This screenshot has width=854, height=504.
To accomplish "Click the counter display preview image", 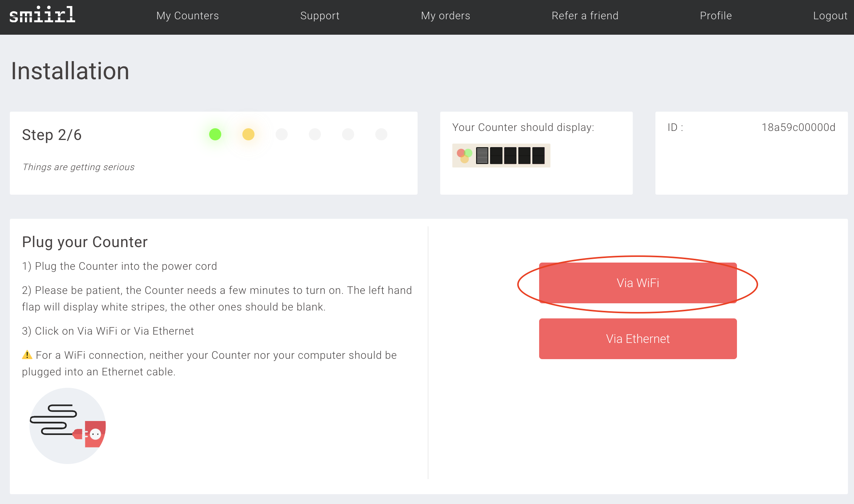I will pos(501,155).
